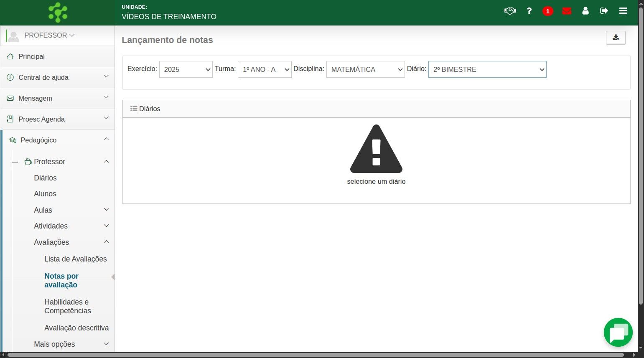644x358 pixels.
Task: Open the user profile icon in the header
Action: 585,11
